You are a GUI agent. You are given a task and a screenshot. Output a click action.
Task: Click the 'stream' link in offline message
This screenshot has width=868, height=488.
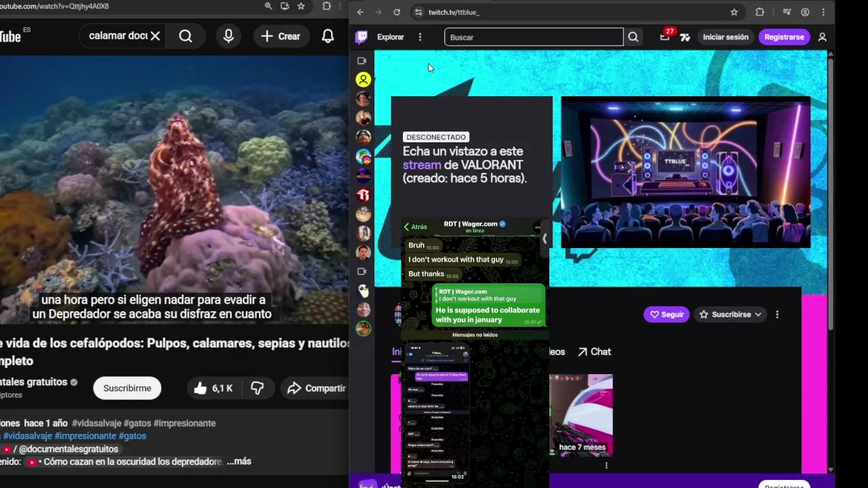click(422, 165)
